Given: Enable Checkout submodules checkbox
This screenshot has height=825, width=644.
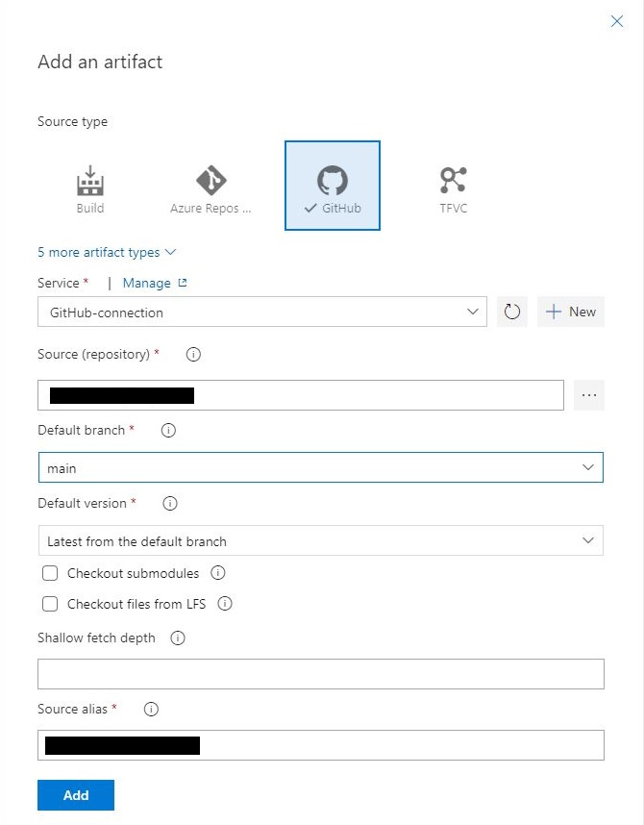Looking at the screenshot, I should tap(50, 573).
